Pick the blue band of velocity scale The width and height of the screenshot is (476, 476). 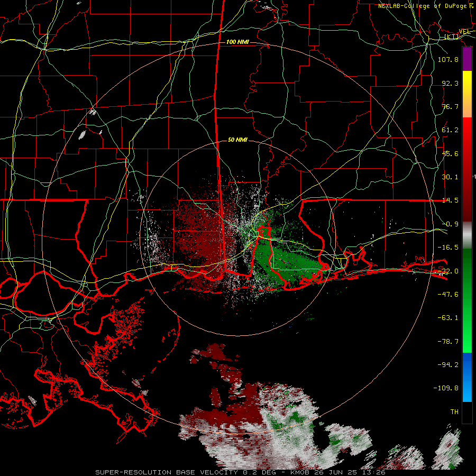tap(467, 377)
